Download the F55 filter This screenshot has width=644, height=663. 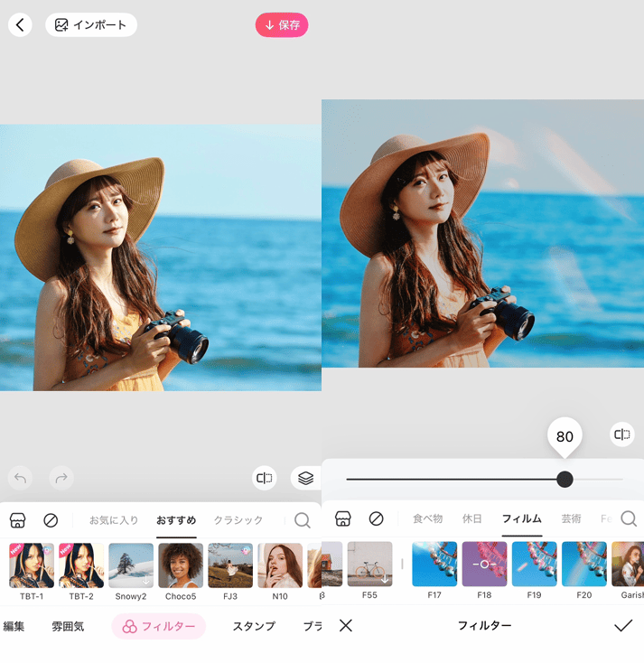[370, 564]
